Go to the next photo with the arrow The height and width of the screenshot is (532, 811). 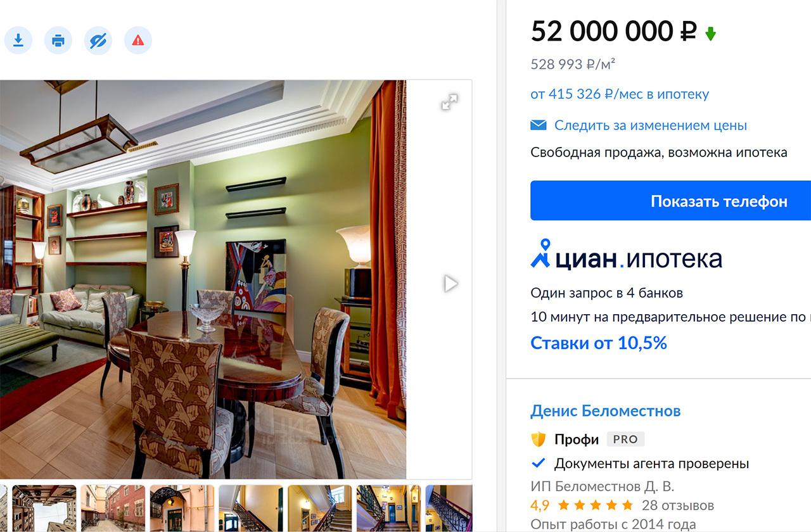click(x=450, y=283)
